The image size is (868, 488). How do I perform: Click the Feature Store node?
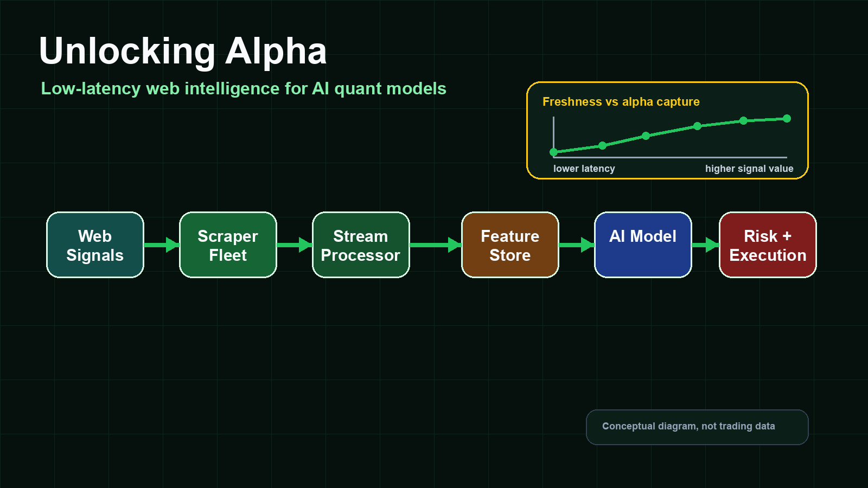[510, 245]
